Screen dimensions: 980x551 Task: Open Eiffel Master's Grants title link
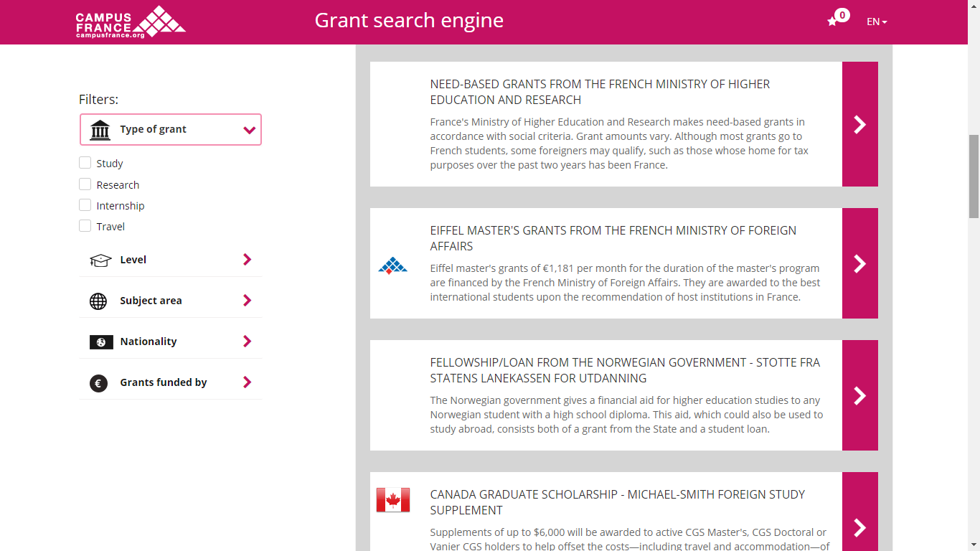(613, 238)
